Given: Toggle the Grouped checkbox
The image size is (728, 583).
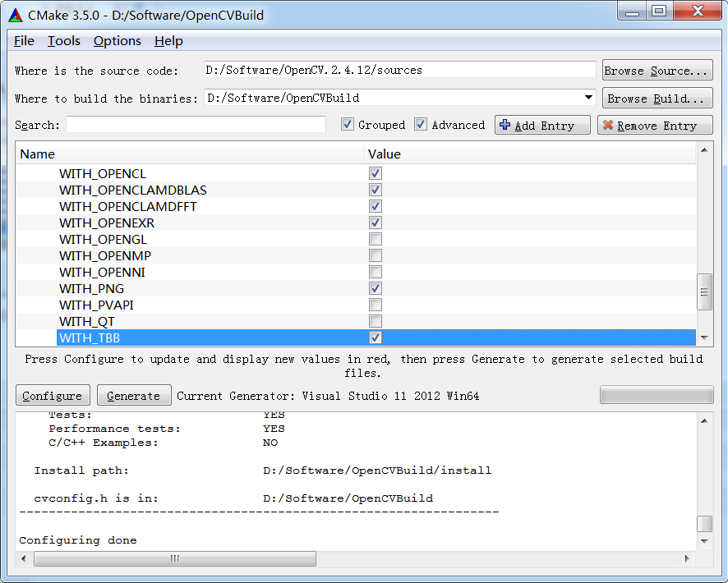Looking at the screenshot, I should [x=348, y=124].
